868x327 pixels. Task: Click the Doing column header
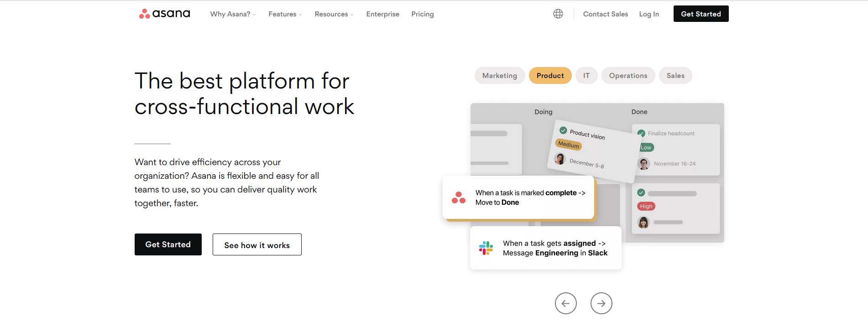(x=543, y=112)
